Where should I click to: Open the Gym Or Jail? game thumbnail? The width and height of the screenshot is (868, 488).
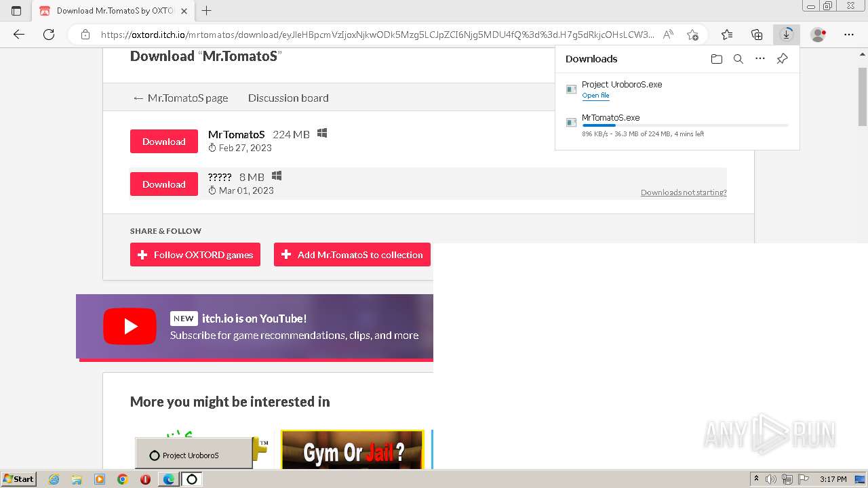pyautogui.click(x=353, y=449)
